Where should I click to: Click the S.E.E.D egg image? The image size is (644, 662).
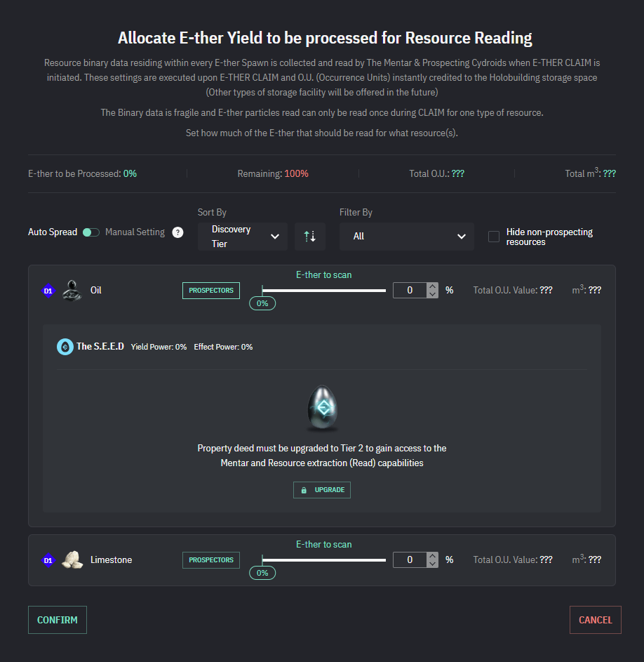click(x=322, y=408)
